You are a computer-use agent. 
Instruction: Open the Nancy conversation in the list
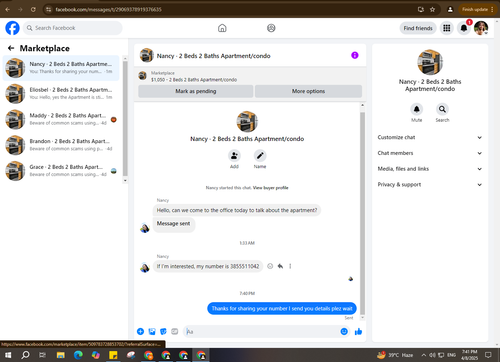click(x=61, y=68)
